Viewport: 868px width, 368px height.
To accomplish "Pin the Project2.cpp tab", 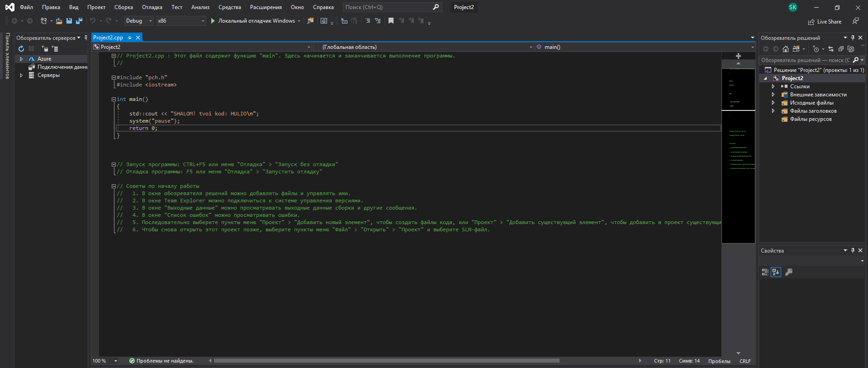I will coord(130,38).
